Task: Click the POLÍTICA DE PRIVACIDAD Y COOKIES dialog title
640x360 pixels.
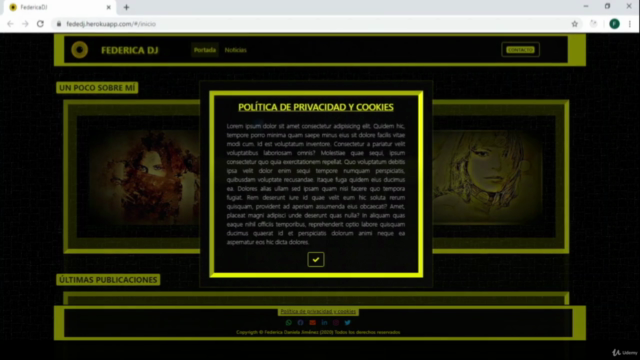Action: click(x=316, y=107)
